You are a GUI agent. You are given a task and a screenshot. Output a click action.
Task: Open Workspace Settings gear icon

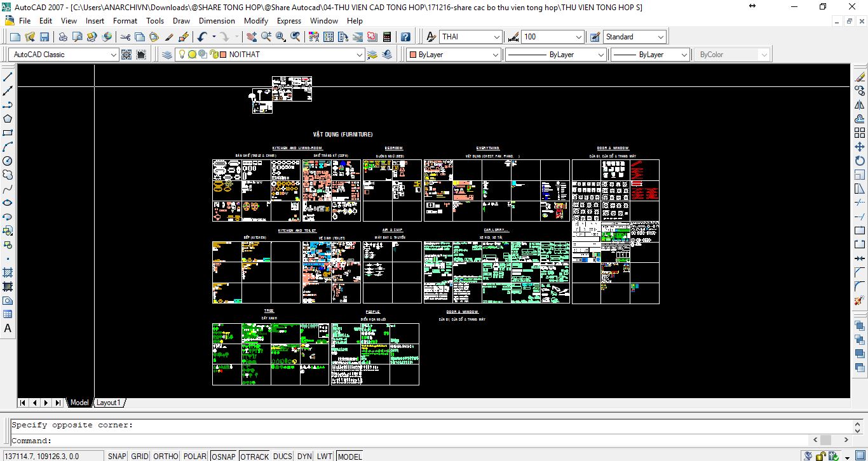pos(126,55)
